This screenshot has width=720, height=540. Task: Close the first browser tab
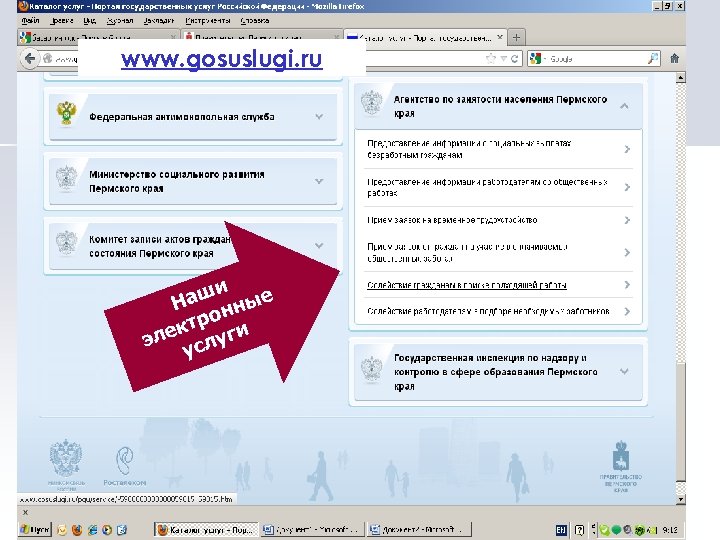point(173,37)
